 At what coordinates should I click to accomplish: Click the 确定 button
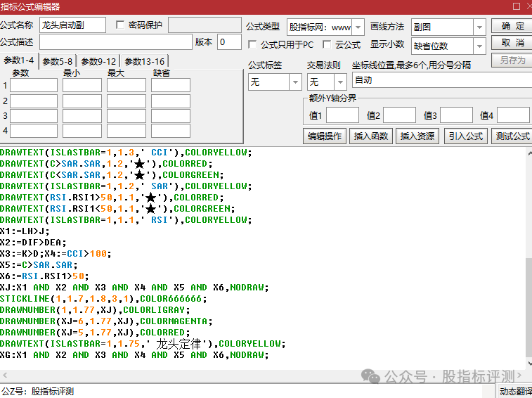512,26
